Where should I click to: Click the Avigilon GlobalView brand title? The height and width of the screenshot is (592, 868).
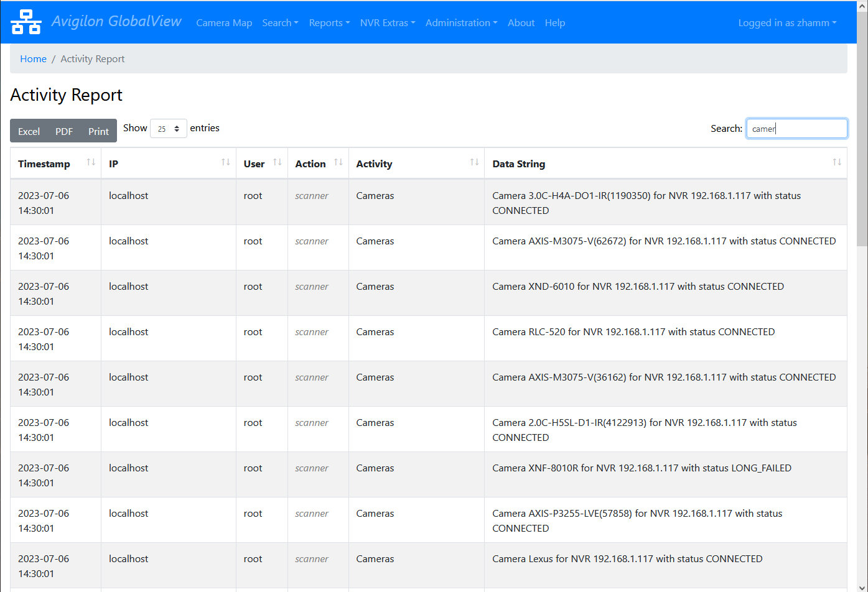tap(116, 21)
